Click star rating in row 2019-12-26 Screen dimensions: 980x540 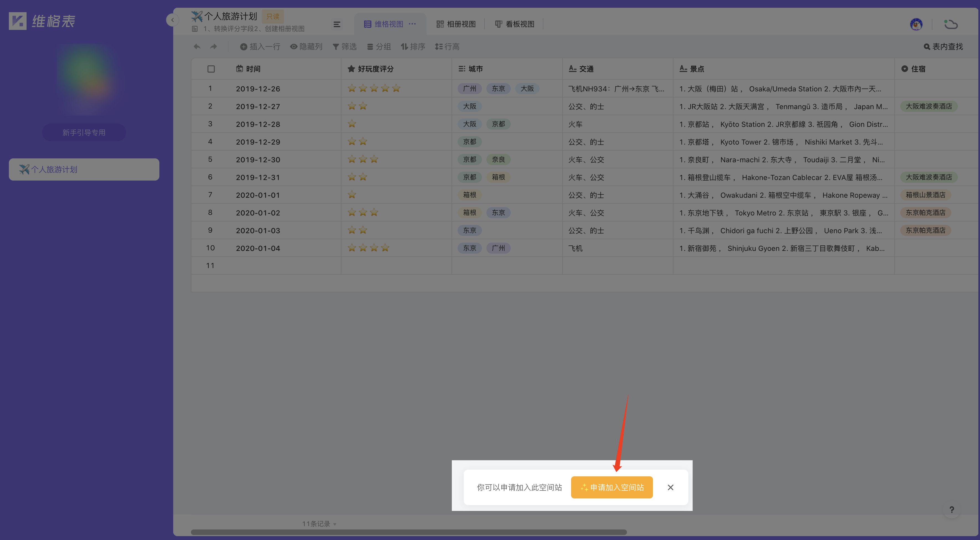coord(374,89)
